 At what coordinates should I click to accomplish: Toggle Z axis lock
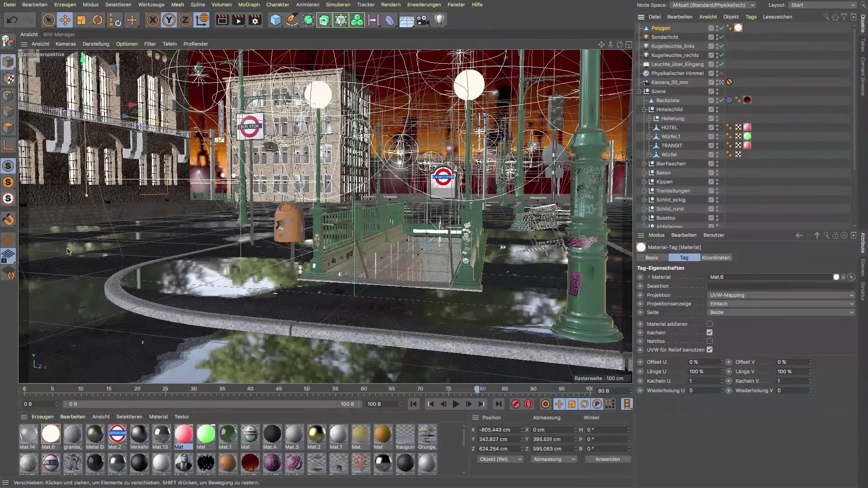(x=185, y=20)
